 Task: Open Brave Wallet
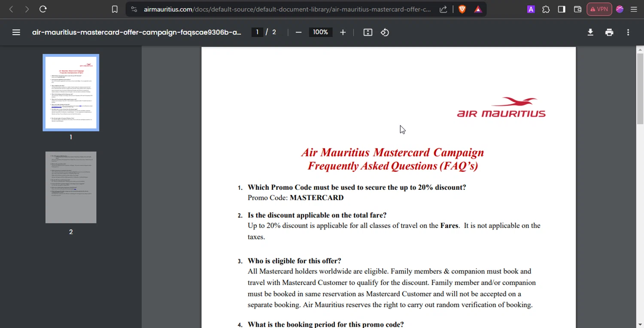click(x=577, y=9)
